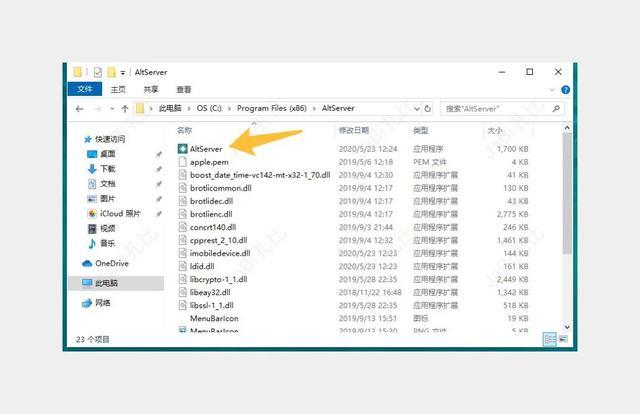The height and width of the screenshot is (414, 640).
Task: Click the properties quick access toolbar icon
Action: pos(98,72)
